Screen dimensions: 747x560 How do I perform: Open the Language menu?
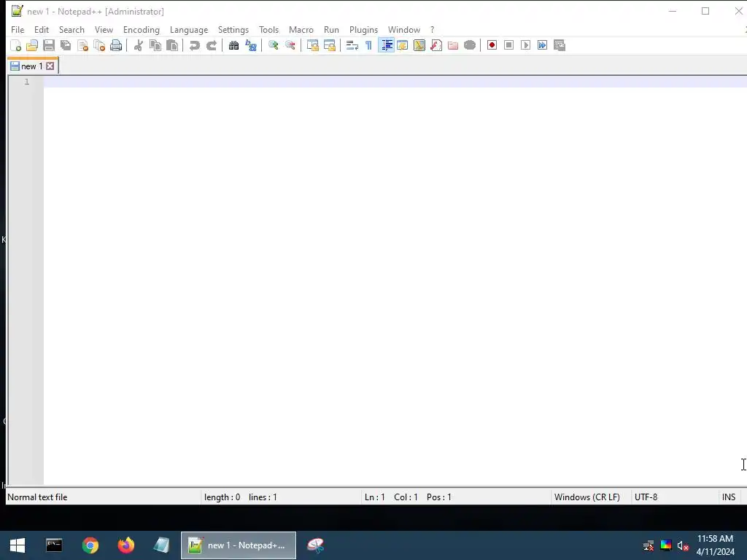click(x=189, y=29)
